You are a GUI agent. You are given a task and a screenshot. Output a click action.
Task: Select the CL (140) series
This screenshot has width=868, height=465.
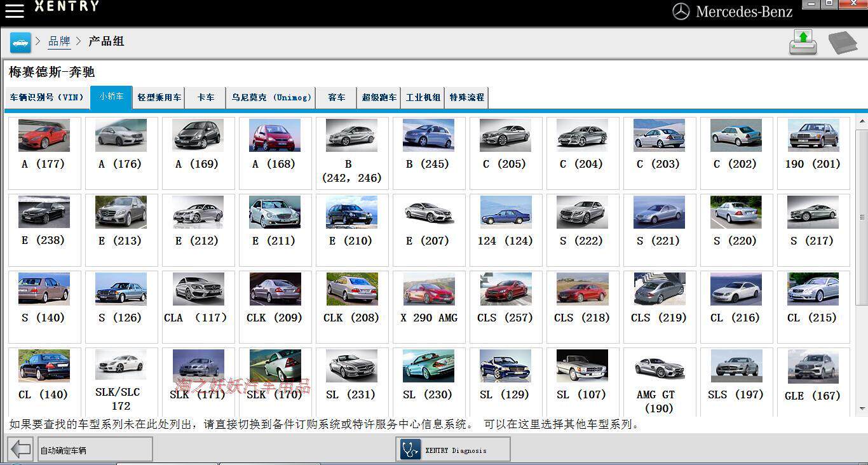44,382
